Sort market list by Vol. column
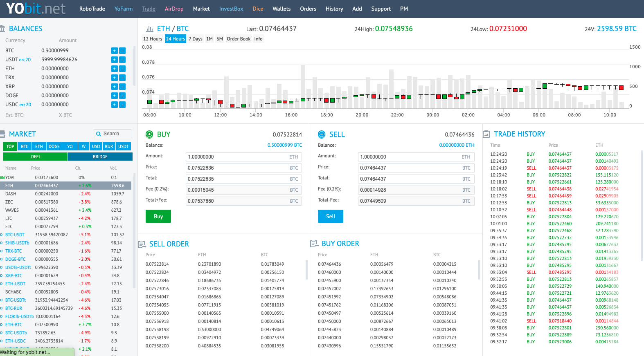The height and width of the screenshot is (356, 644). (x=113, y=168)
